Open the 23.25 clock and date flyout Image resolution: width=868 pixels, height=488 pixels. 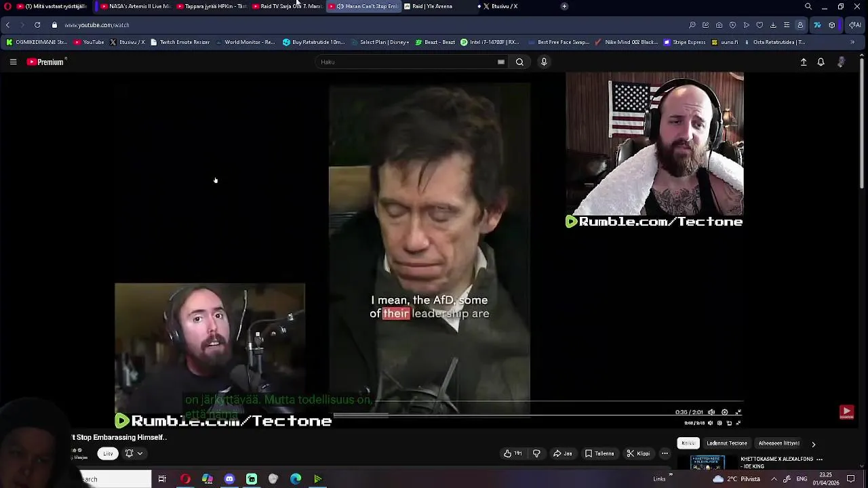click(x=826, y=479)
